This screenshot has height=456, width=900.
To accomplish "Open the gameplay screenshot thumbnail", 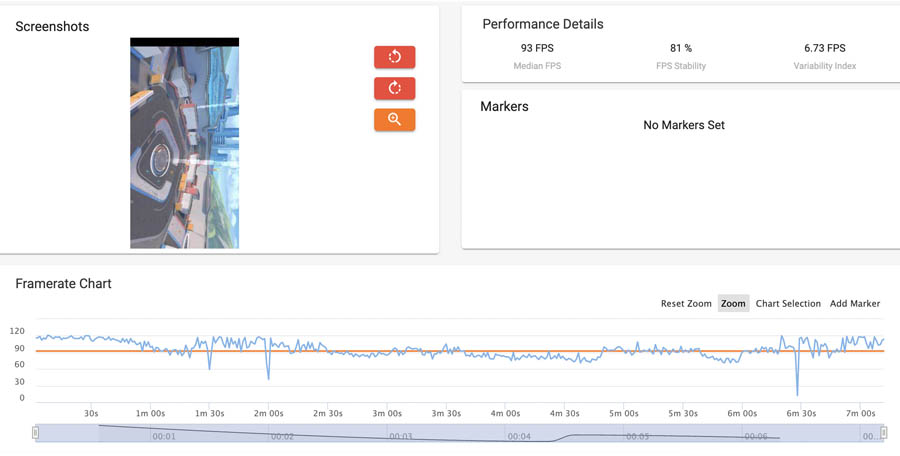I will tap(184, 145).
